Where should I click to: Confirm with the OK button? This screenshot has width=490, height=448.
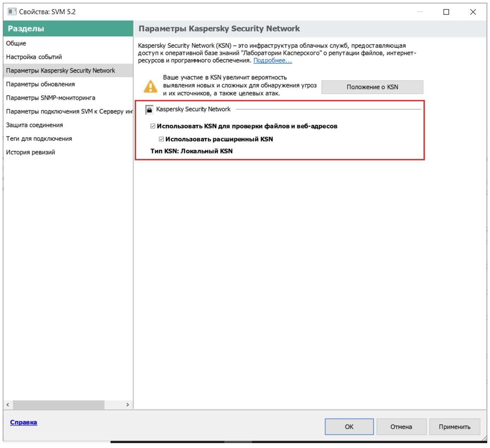[349, 427]
